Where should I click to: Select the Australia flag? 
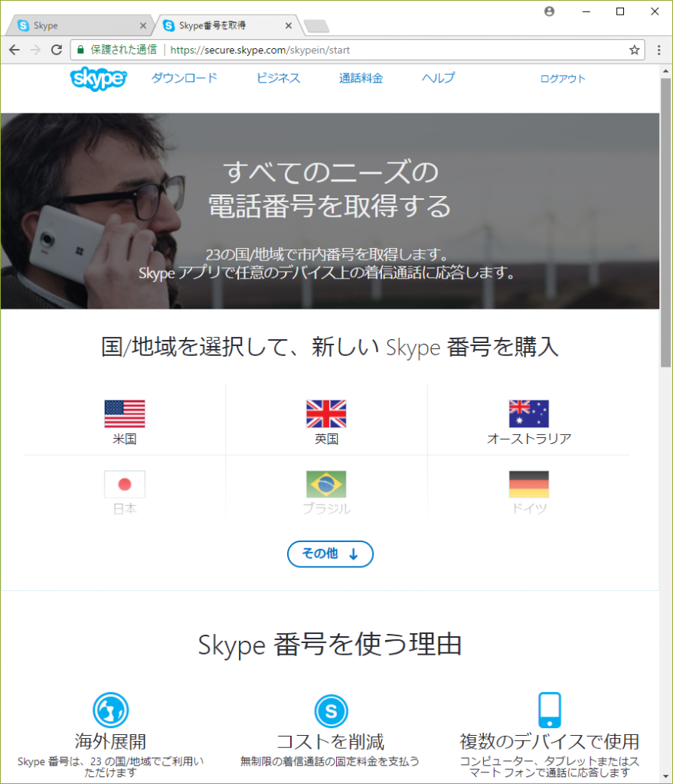pos(529,414)
